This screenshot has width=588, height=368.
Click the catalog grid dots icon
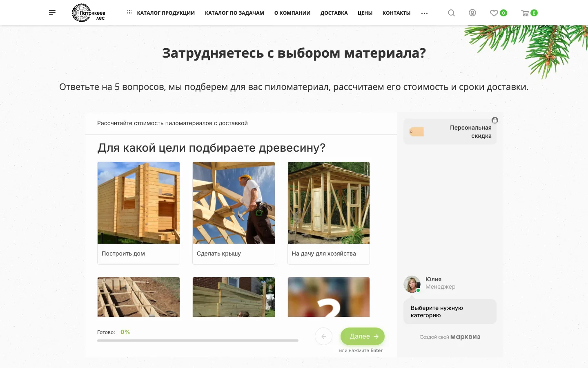(129, 13)
